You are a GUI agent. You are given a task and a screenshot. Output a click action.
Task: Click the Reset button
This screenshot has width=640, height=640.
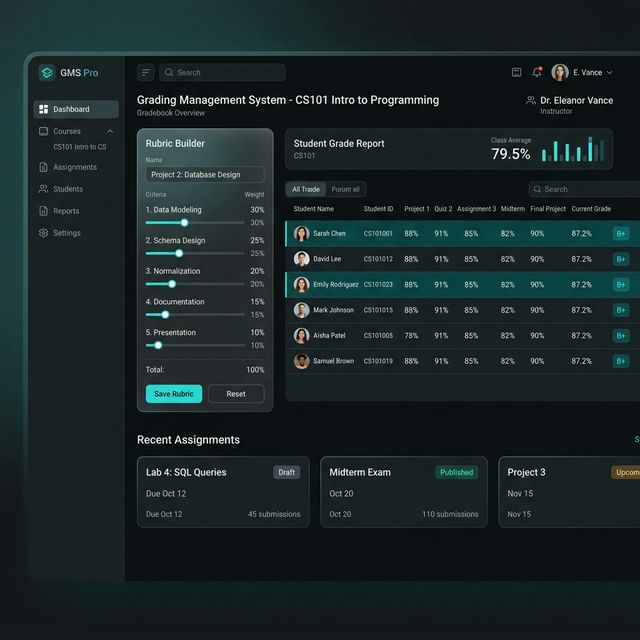pos(236,394)
